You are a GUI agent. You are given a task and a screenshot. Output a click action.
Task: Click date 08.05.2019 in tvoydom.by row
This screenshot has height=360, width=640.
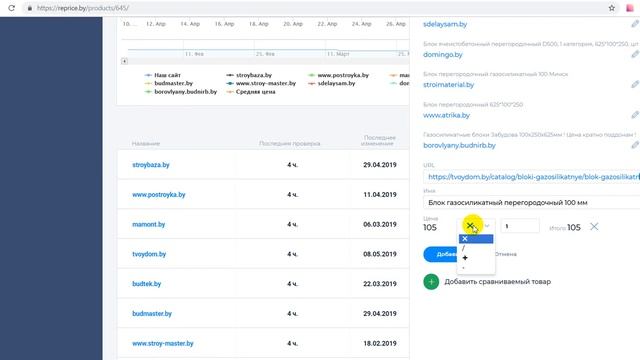click(380, 254)
